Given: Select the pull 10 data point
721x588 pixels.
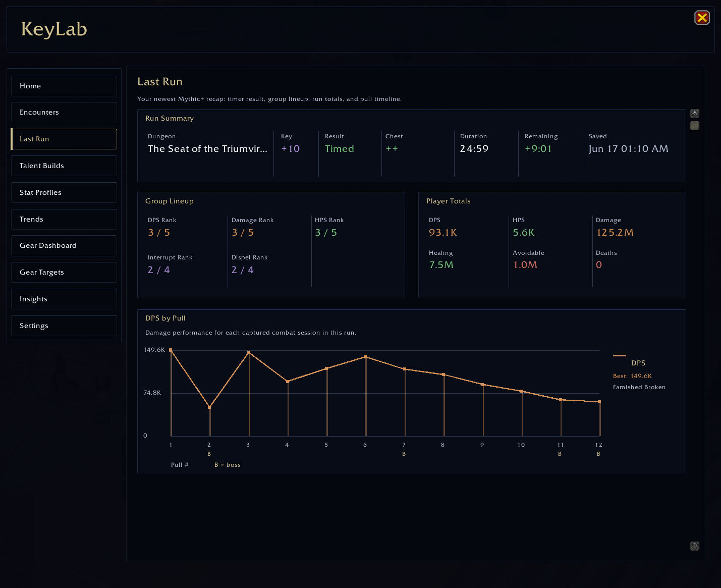Looking at the screenshot, I should click(522, 391).
